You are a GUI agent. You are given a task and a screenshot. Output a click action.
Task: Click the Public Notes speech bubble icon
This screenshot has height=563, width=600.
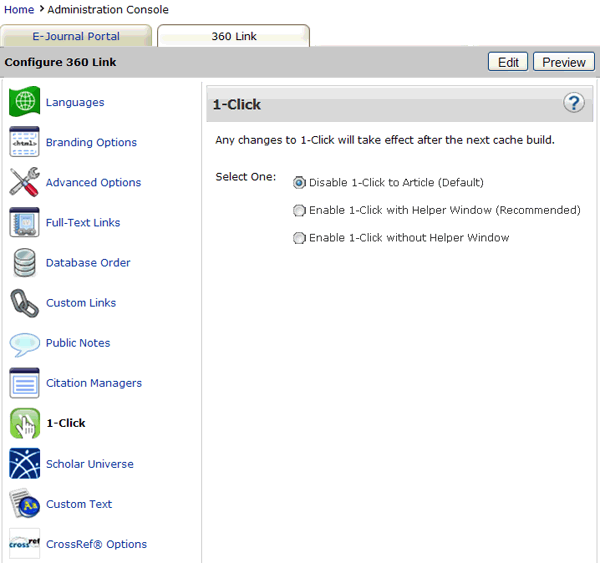24,344
